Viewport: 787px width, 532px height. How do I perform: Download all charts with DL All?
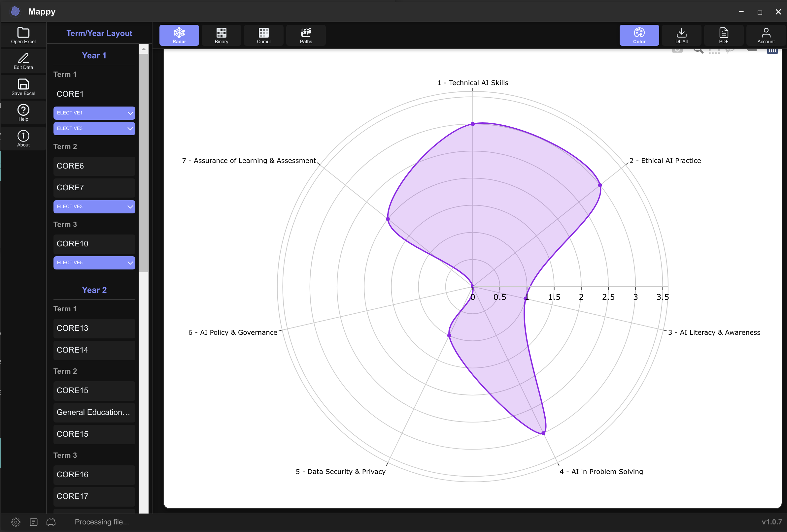(682, 35)
